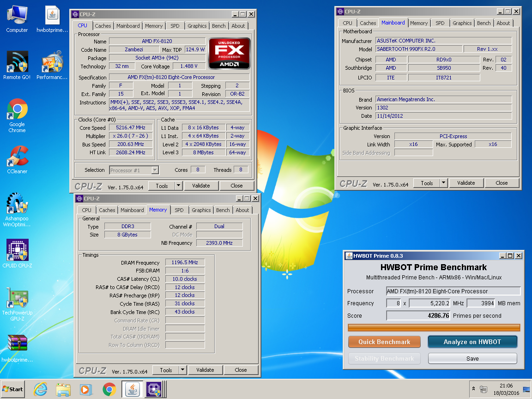532x399 pixels.
Task: Click Validate in Memory window
Action: click(x=205, y=370)
